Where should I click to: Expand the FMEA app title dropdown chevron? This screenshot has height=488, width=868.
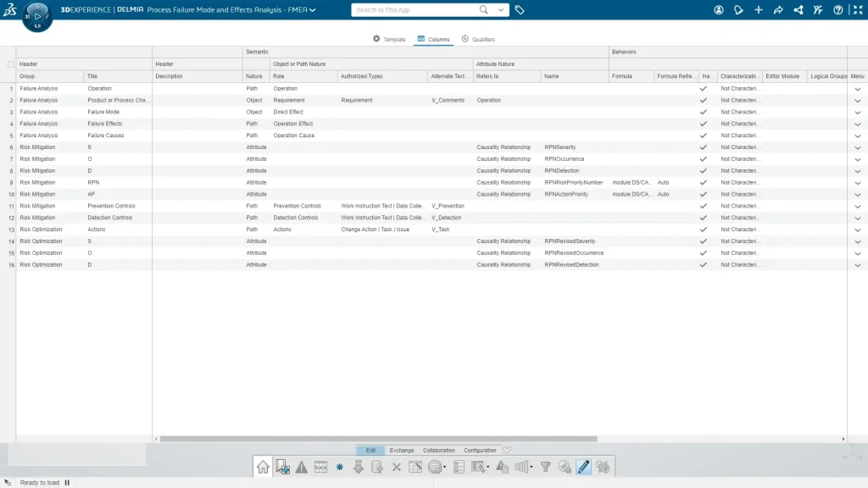(313, 10)
